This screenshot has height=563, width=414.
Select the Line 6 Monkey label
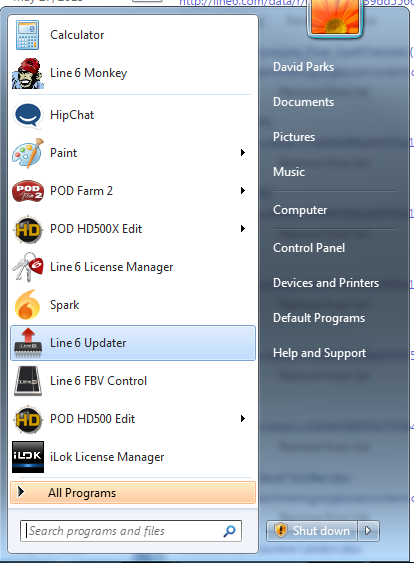tap(88, 73)
